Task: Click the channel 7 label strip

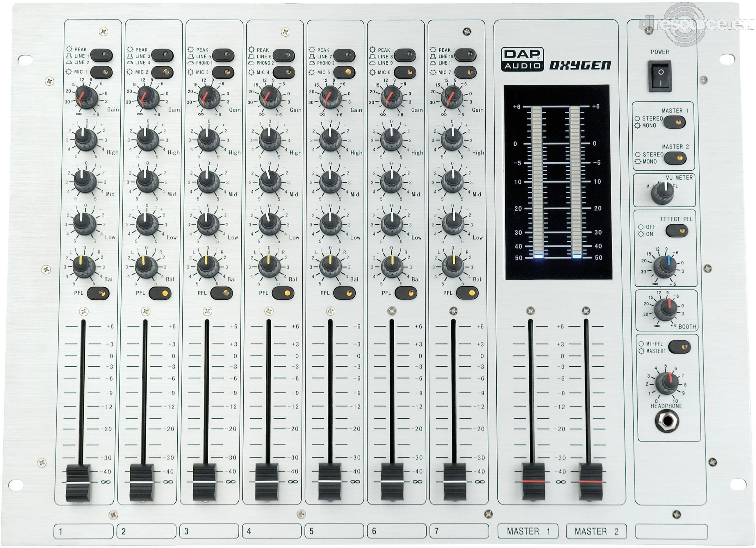Action: (x=459, y=531)
